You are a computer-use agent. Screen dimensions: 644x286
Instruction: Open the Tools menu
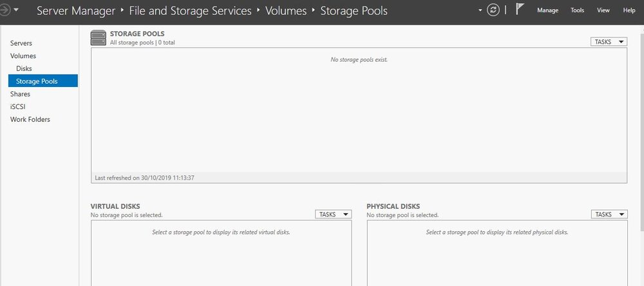point(577,10)
